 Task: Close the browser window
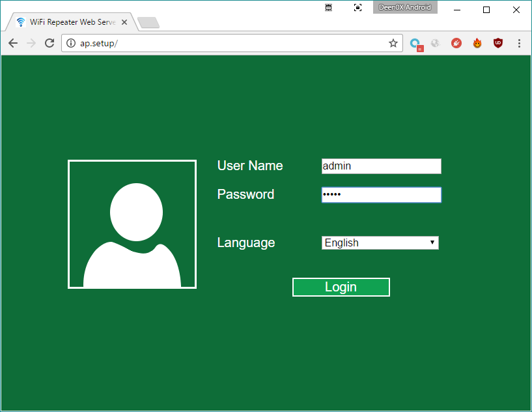516,10
